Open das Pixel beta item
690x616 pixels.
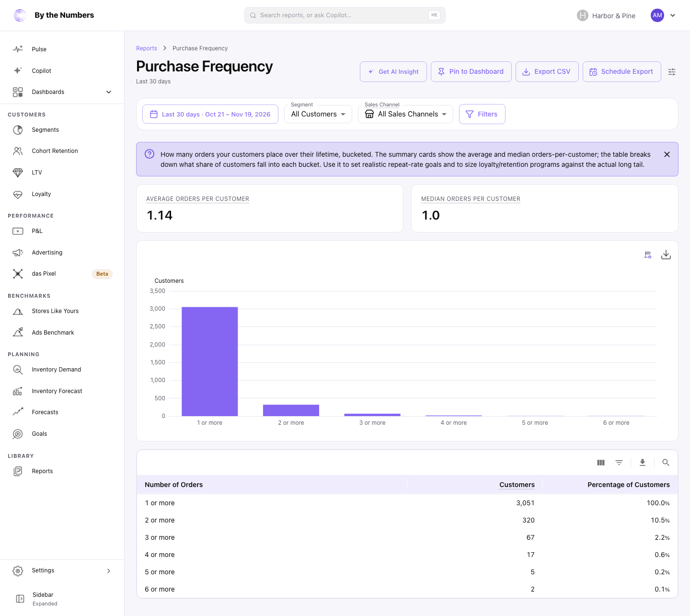point(62,274)
